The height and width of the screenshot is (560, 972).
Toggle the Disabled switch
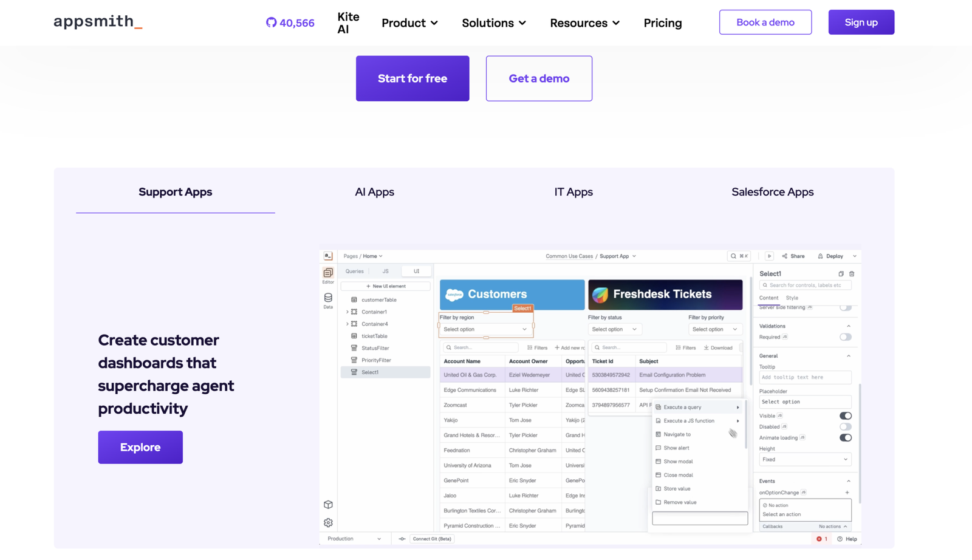(846, 427)
